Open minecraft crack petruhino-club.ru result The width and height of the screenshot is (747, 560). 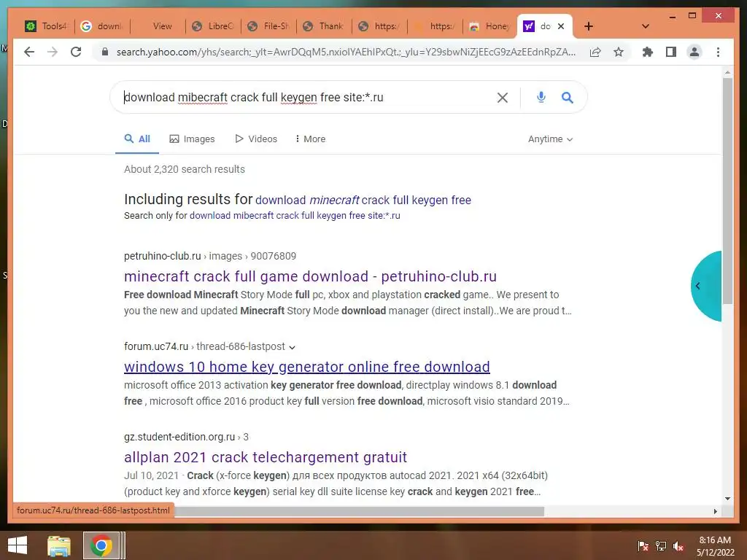click(310, 276)
